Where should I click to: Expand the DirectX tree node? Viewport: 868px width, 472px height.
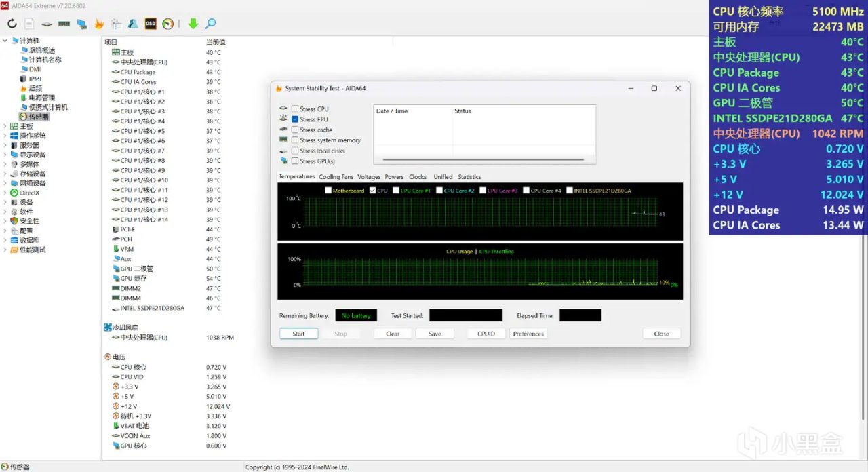coord(5,193)
